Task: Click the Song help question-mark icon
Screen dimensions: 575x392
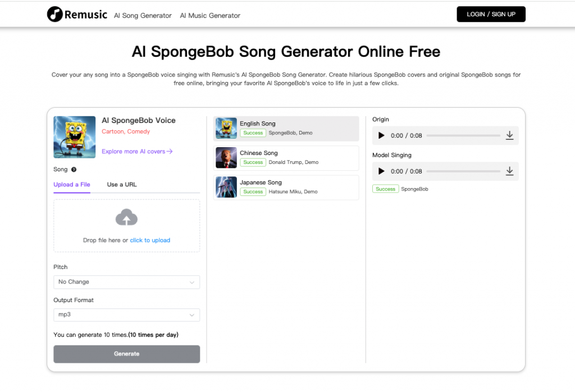Action: (x=74, y=170)
